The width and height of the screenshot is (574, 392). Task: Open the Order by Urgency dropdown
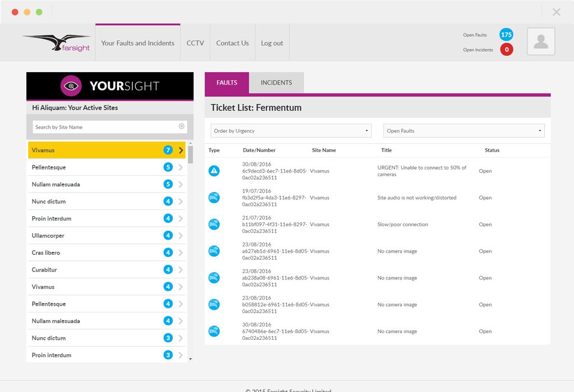[x=290, y=130]
